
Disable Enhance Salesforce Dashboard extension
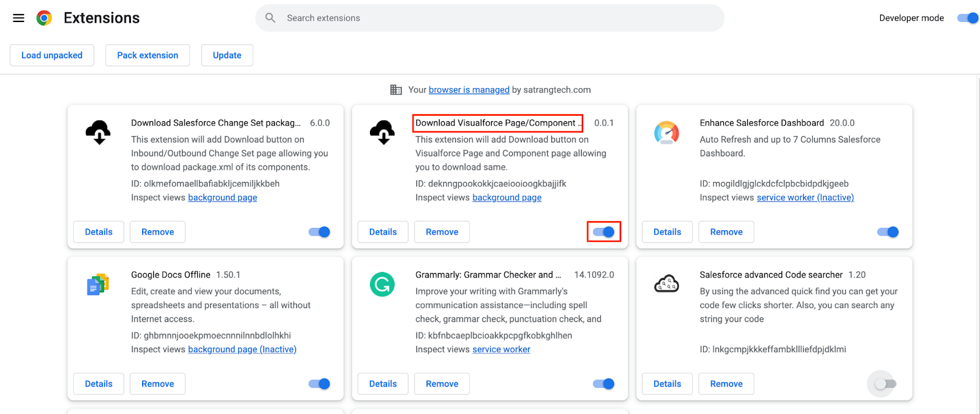(888, 231)
